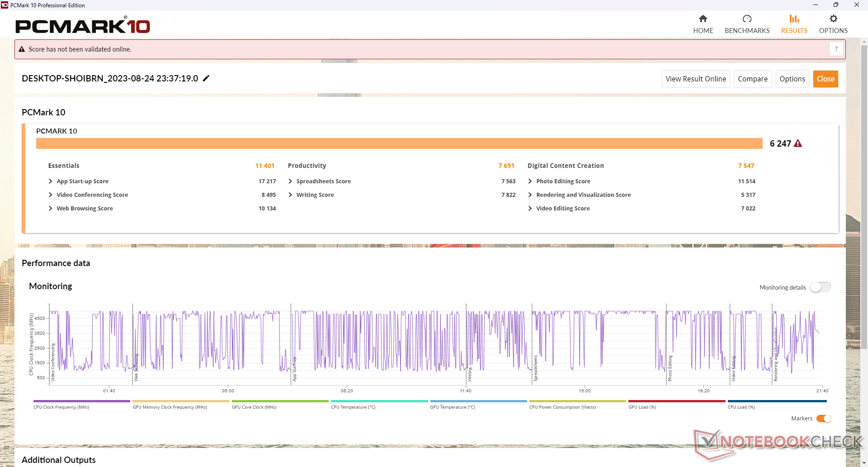This screenshot has width=868, height=467.
Task: Restore down the PCMark 10 window
Action: pos(836,5)
